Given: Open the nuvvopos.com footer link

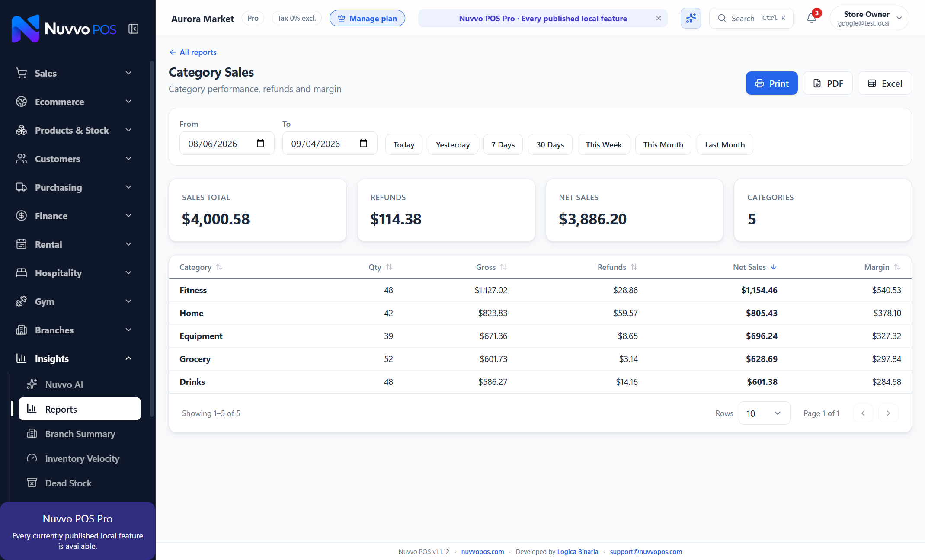Looking at the screenshot, I should pyautogui.click(x=483, y=551).
